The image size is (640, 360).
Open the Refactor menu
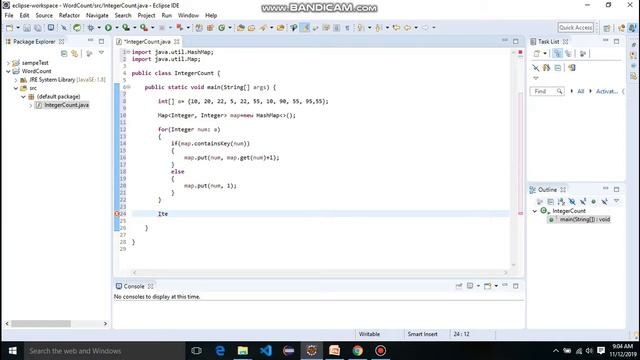pyautogui.click(x=69, y=16)
